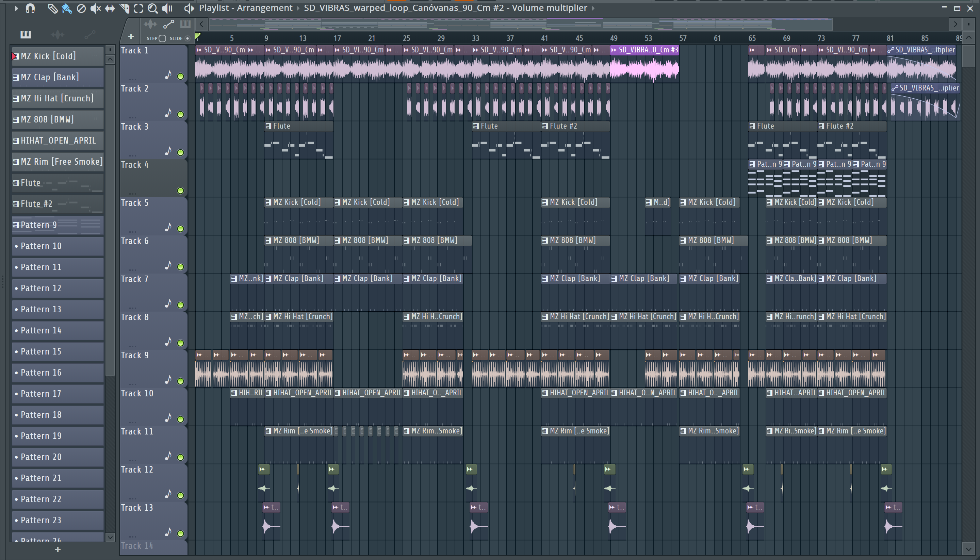
Task: Toggle the STEP mode switch
Action: coord(162,38)
